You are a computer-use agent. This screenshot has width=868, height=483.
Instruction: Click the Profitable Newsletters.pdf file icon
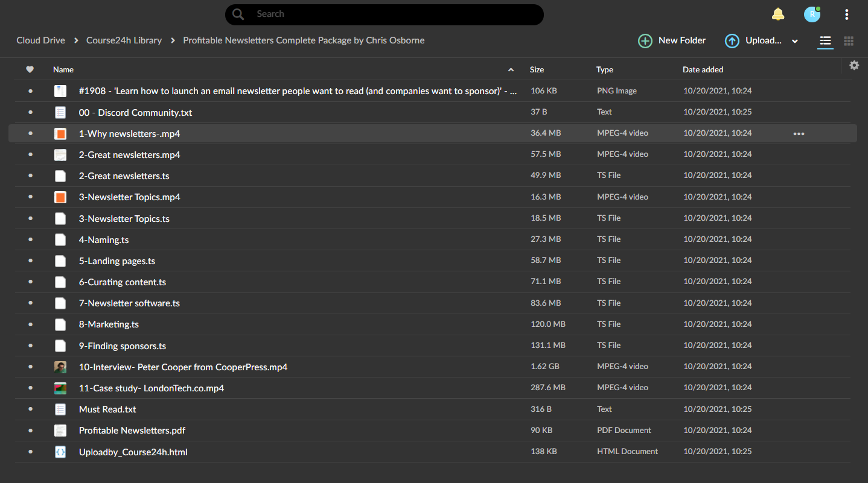pos(60,431)
